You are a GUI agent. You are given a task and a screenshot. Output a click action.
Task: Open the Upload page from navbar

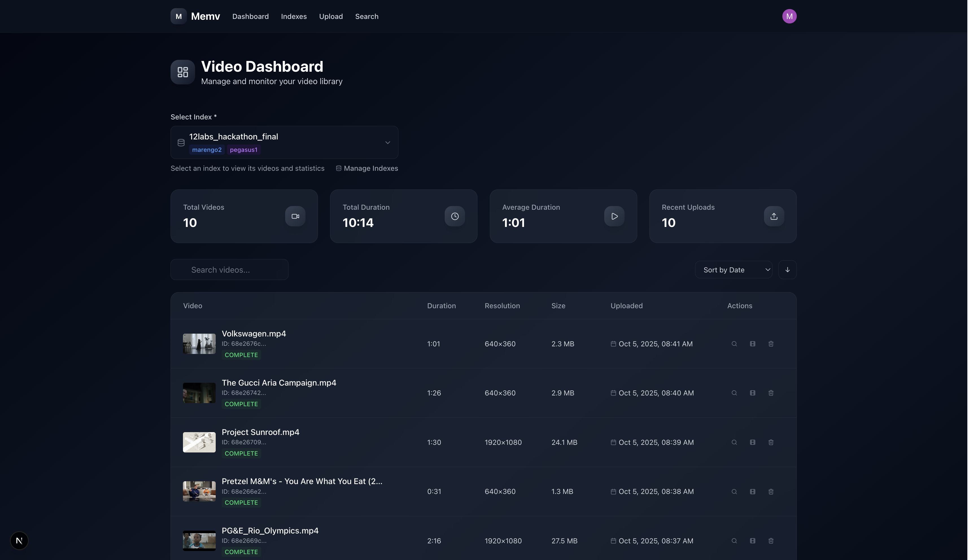(331, 17)
